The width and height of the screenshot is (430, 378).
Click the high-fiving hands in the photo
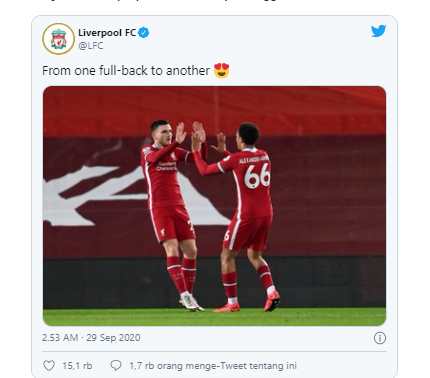point(197,134)
